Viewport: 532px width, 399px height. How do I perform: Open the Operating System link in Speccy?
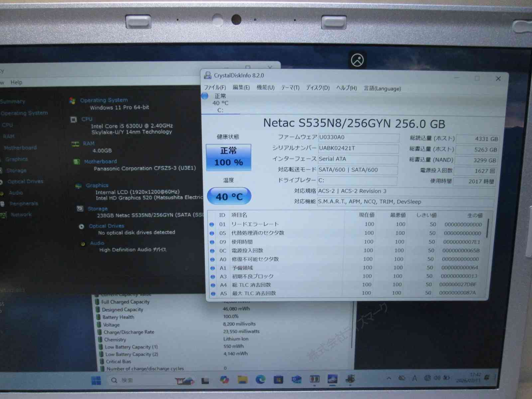(104, 100)
